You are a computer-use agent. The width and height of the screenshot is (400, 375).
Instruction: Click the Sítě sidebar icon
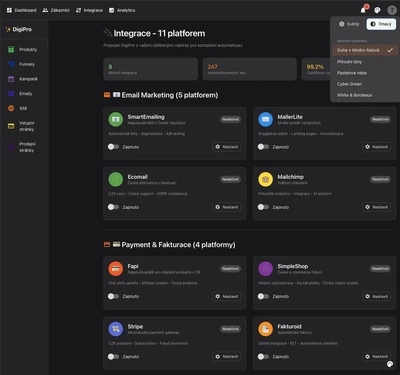point(11,108)
